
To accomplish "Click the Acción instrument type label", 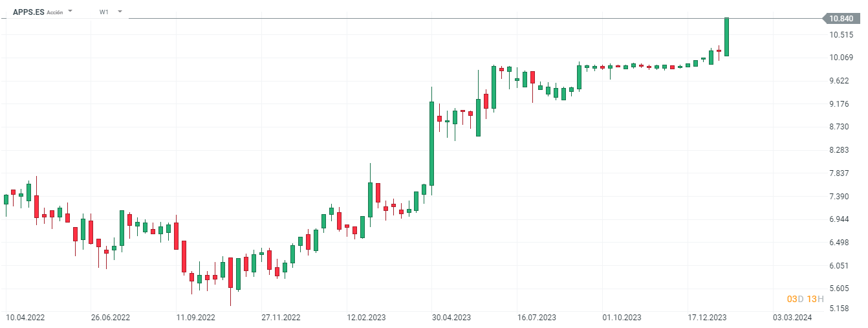I will pyautogui.click(x=55, y=12).
